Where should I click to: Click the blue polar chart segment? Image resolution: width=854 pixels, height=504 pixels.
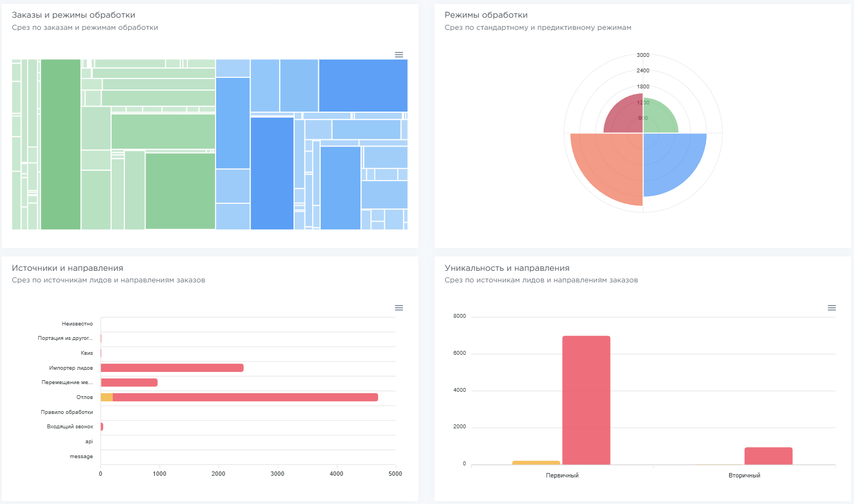(672, 161)
